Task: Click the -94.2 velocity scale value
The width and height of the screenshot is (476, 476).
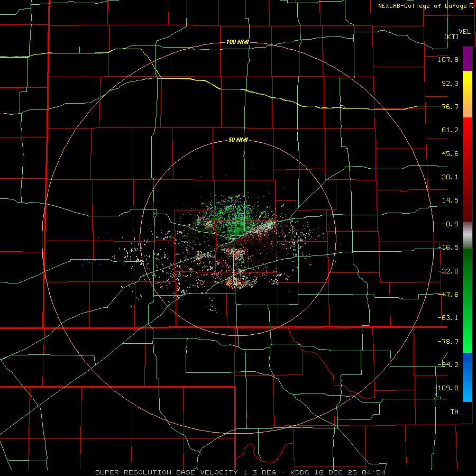Action: click(x=448, y=364)
